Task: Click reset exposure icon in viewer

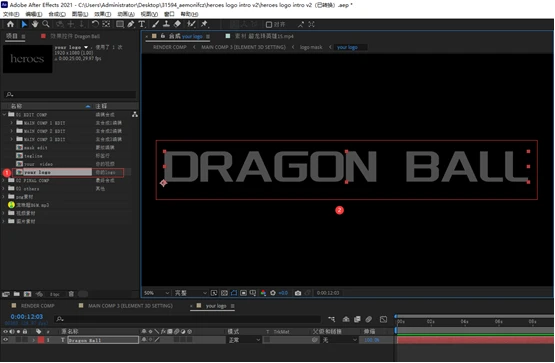Action: pyautogui.click(x=273, y=293)
